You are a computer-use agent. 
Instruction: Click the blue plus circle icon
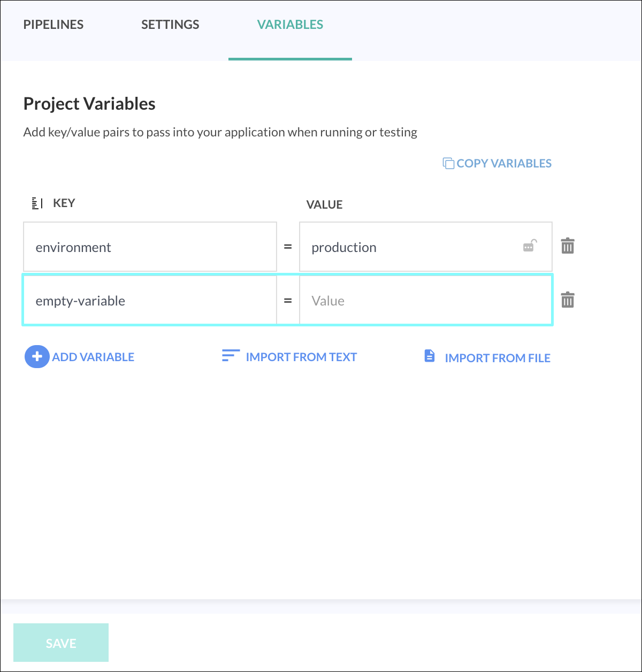37,357
